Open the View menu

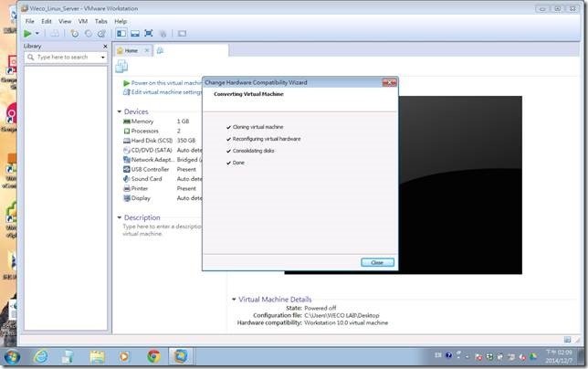coord(65,21)
